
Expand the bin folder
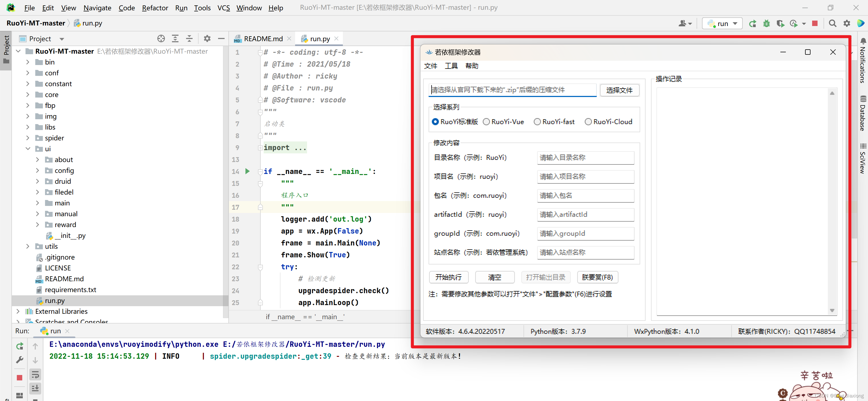pos(28,62)
